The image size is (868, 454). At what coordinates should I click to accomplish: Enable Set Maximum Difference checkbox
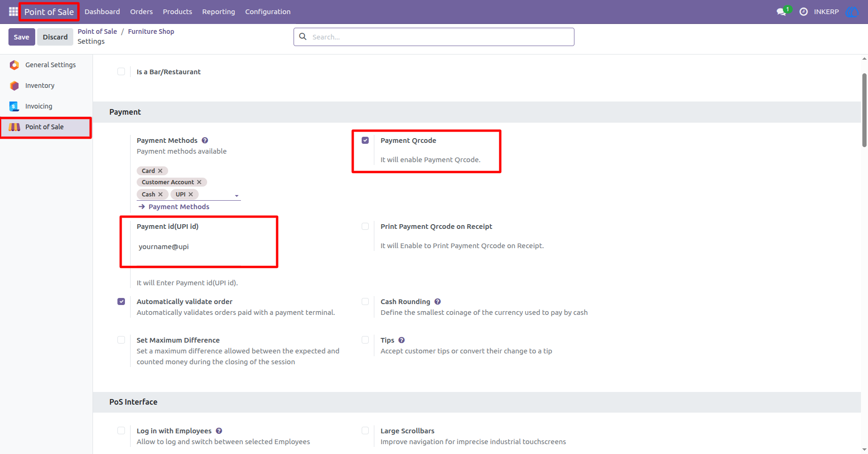(121, 340)
